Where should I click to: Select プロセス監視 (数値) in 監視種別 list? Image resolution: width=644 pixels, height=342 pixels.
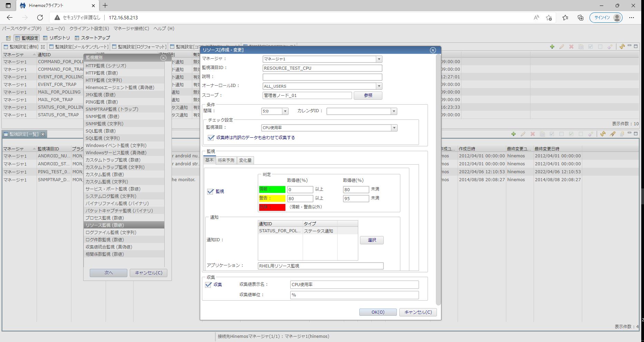pyautogui.click(x=124, y=218)
